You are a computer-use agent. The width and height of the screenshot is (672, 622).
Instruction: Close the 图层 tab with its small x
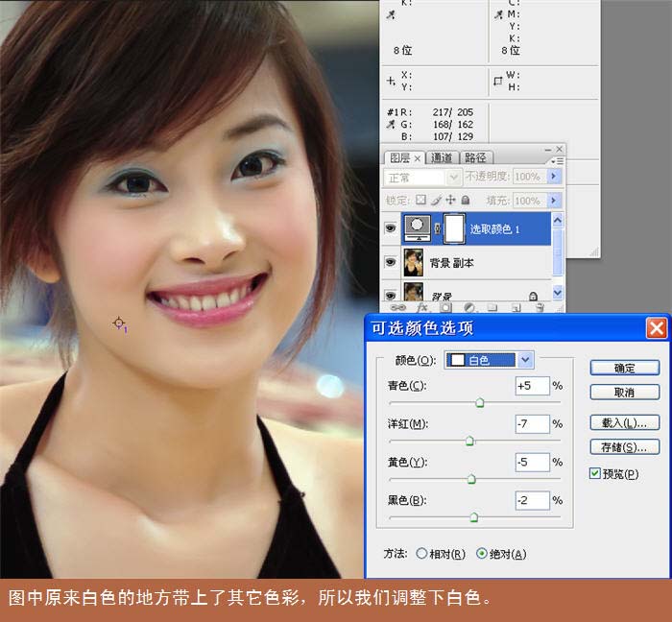[x=417, y=158]
